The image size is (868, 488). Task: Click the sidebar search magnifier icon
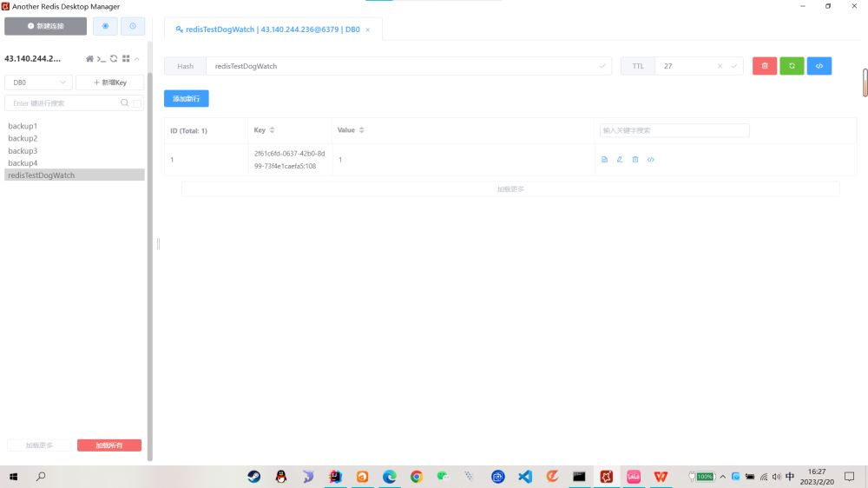(124, 103)
